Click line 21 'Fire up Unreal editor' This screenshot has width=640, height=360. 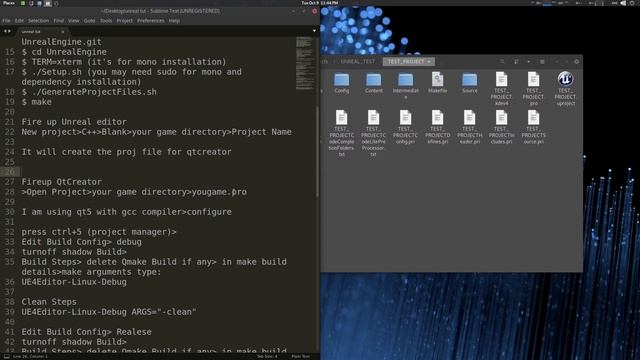point(74,122)
